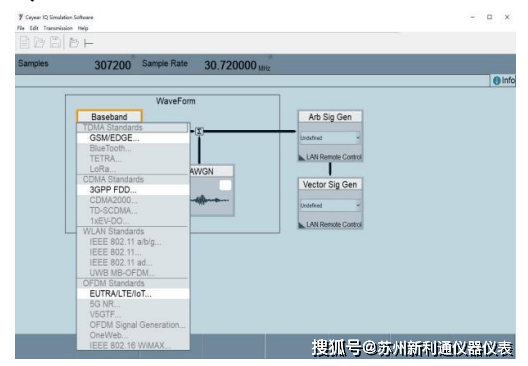
Task: Open the File menu
Action: tap(21, 28)
